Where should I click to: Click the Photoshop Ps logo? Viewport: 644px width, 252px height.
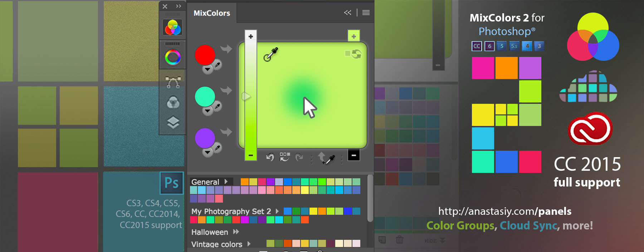tap(172, 183)
